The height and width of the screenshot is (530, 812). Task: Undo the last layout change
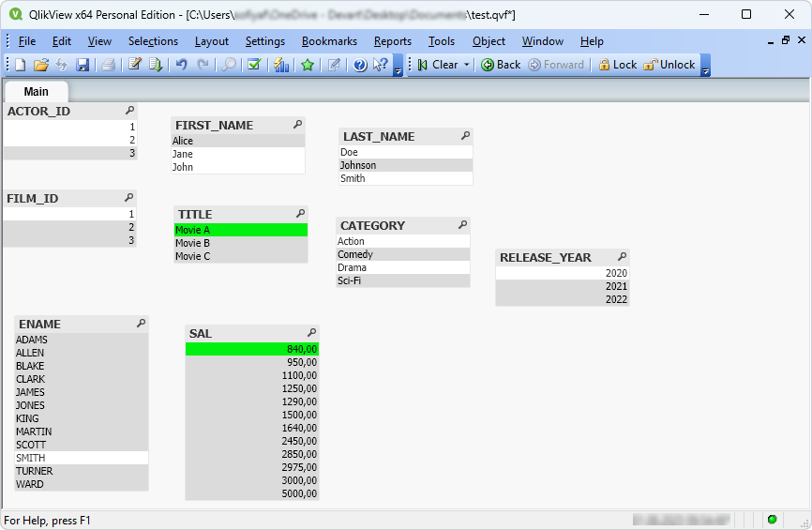(x=182, y=65)
